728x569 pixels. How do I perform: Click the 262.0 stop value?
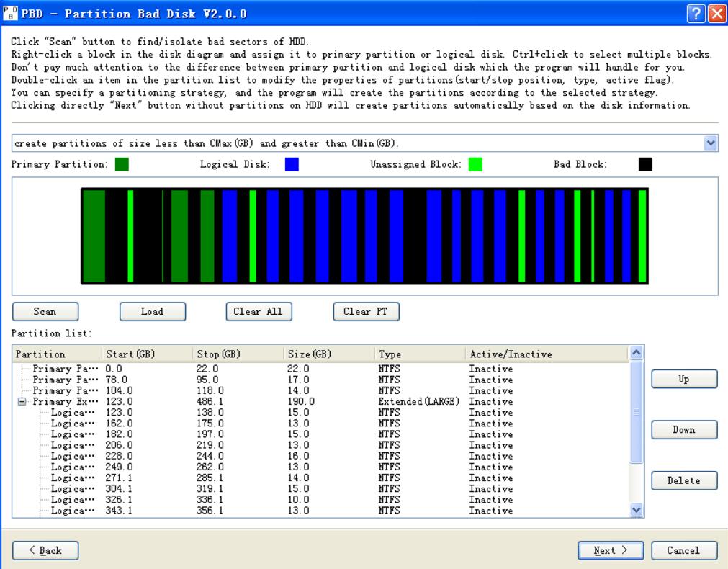pos(210,467)
